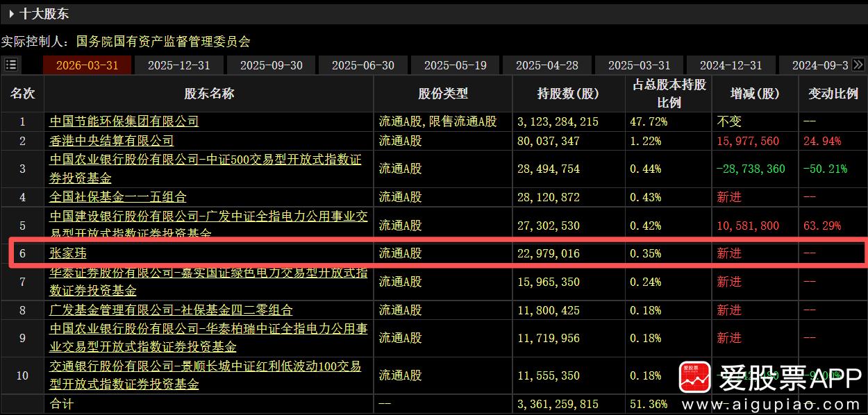
Task: Select the 24.94% change ratio
Action: (x=822, y=141)
